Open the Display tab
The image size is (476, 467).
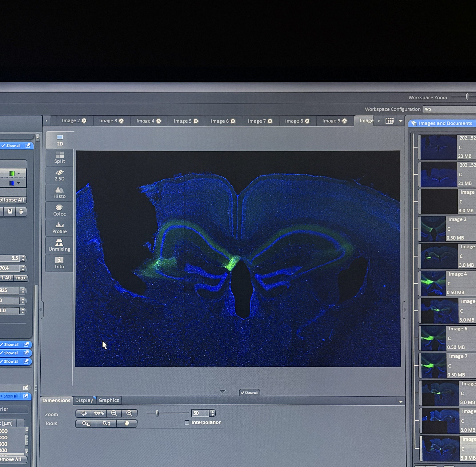point(84,400)
